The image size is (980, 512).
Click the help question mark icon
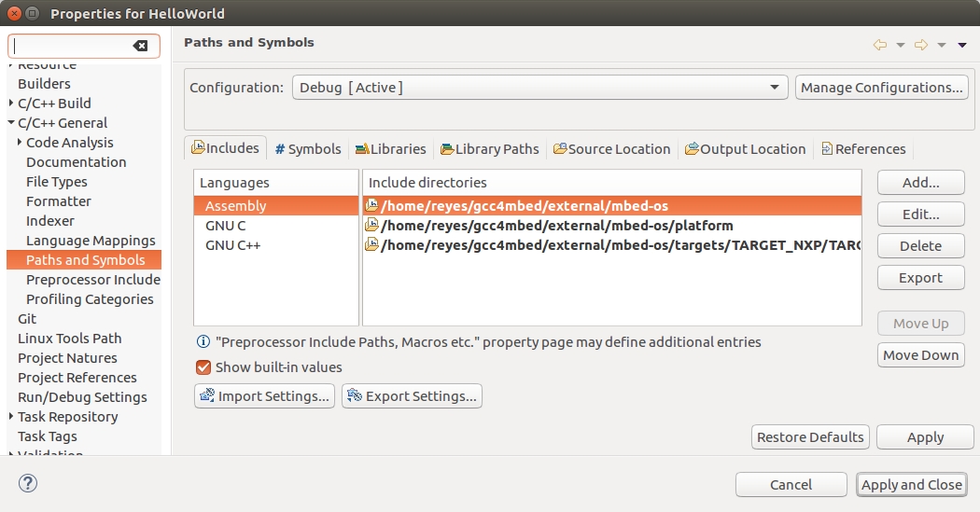coord(28,483)
